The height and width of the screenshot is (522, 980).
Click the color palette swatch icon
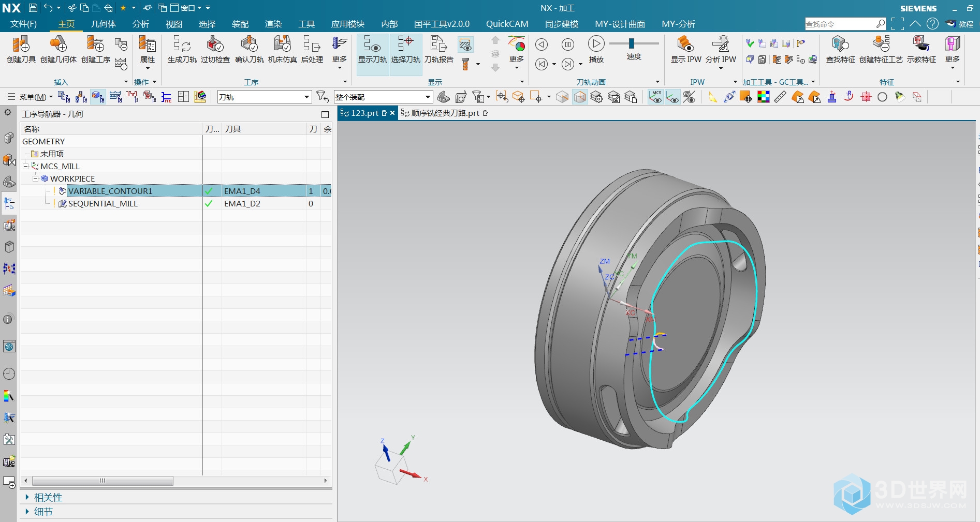point(763,97)
